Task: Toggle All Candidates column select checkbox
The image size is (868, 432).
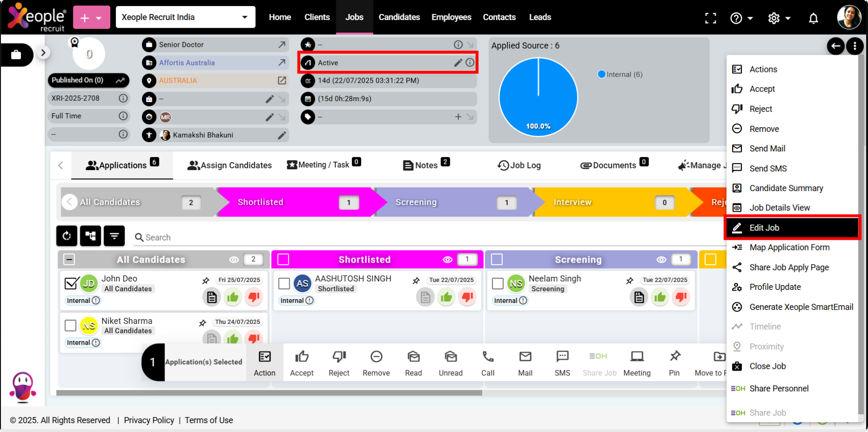Action: pyautogui.click(x=69, y=259)
